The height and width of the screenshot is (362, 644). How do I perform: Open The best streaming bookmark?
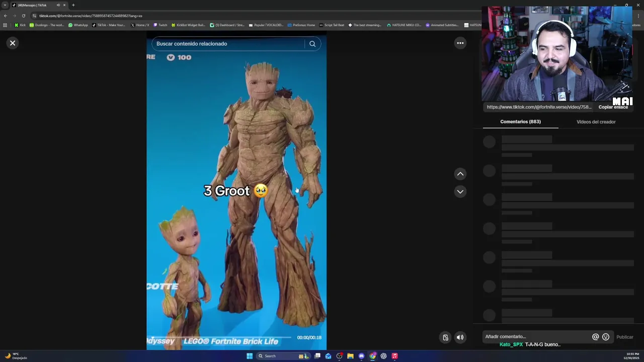coord(365,25)
